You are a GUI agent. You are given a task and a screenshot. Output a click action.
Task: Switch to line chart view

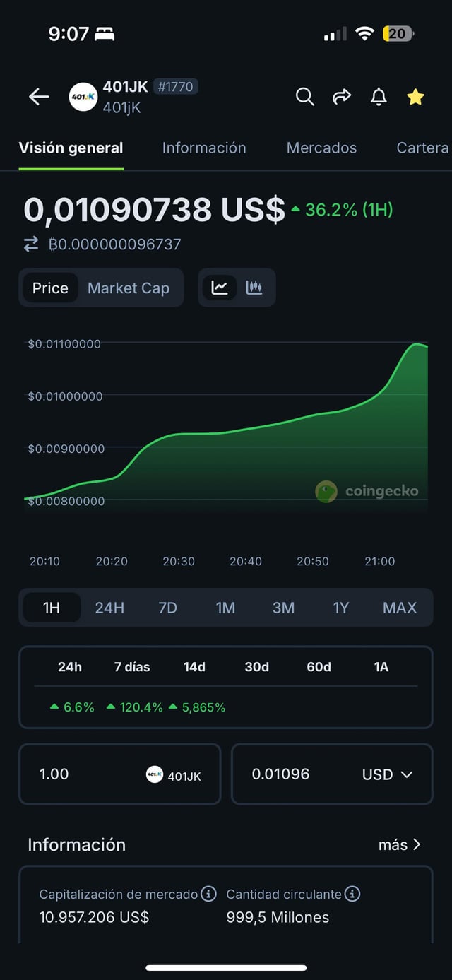(x=220, y=288)
